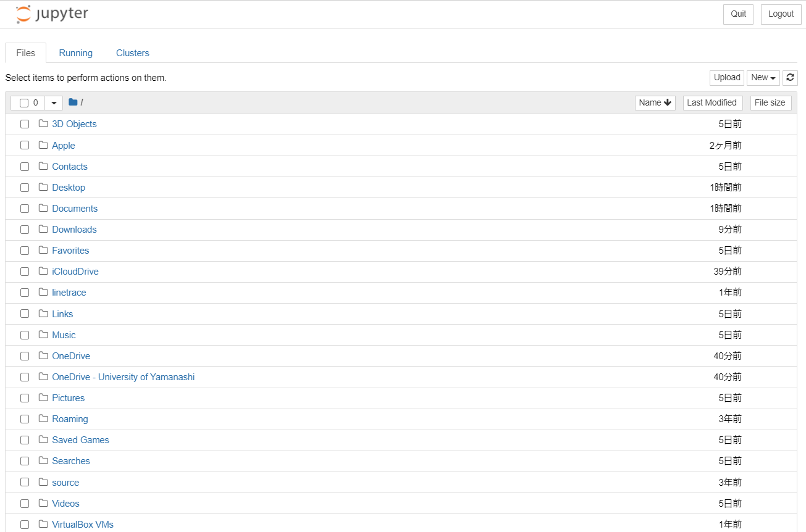This screenshot has height=532, width=806.
Task: Click folder icon beside Contacts
Action: 43,166
